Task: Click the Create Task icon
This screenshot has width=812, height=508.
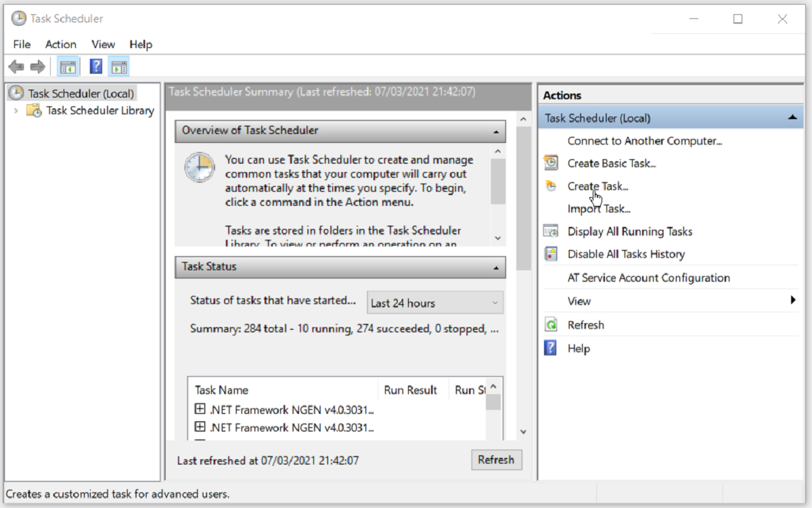Action: coord(551,186)
